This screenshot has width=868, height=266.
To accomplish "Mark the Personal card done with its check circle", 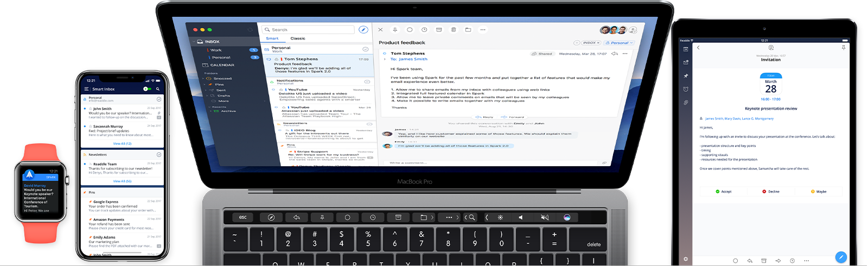I will (x=366, y=49).
